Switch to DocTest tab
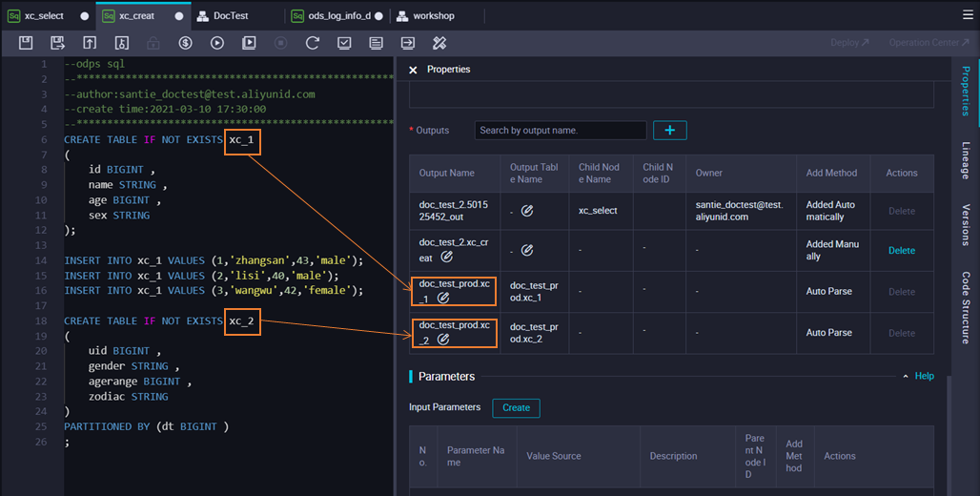 pos(231,15)
